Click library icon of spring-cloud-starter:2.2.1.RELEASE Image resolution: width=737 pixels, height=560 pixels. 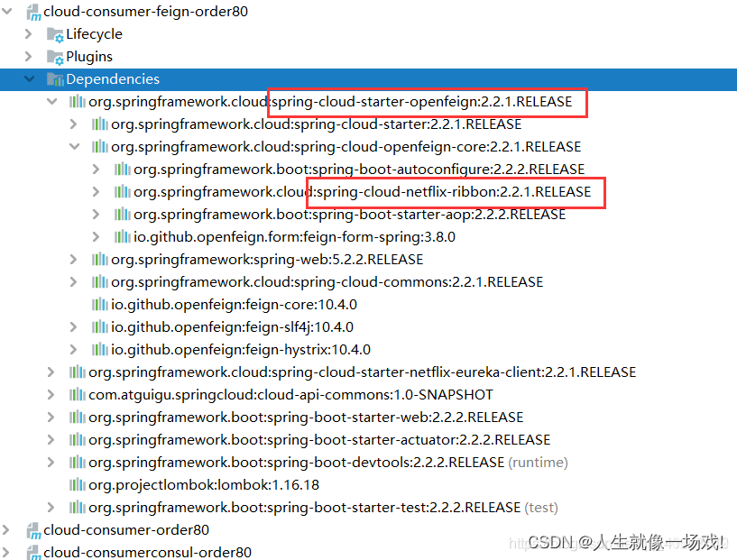point(99,124)
